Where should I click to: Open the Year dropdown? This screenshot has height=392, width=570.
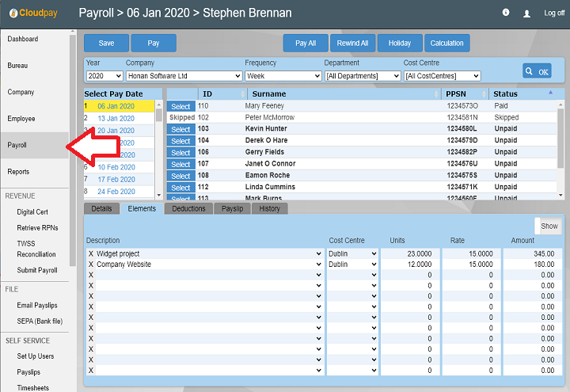(104, 76)
